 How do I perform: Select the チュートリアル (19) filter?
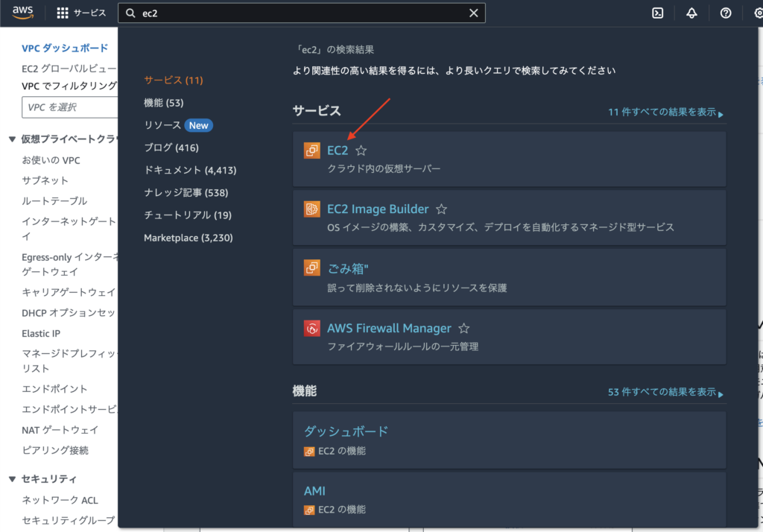(187, 215)
